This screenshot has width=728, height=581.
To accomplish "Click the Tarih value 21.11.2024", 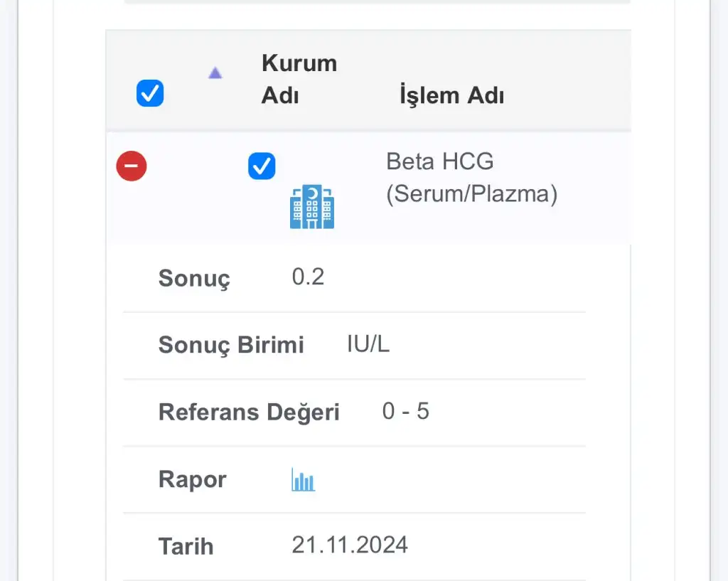I will (x=350, y=545).
